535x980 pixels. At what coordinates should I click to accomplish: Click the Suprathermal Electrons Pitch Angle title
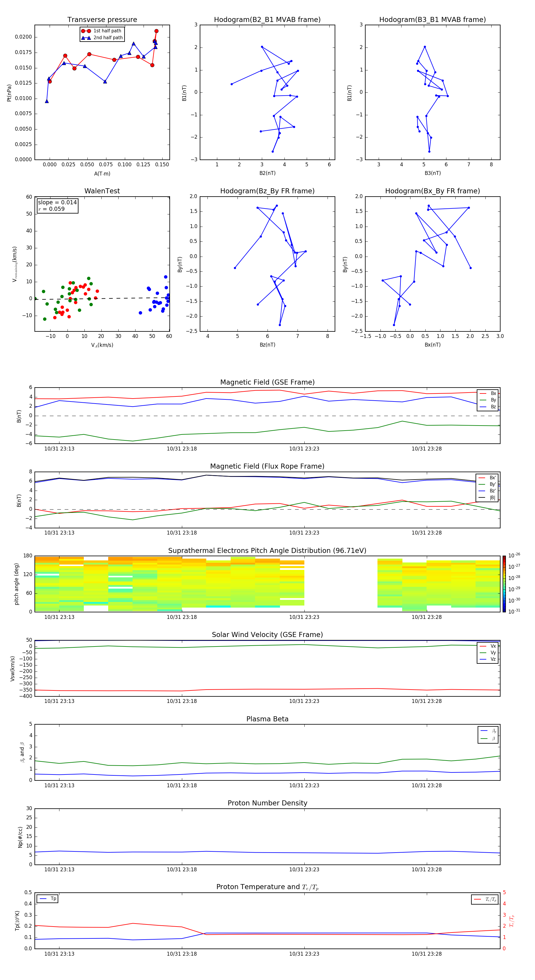pyautogui.click(x=267, y=551)
